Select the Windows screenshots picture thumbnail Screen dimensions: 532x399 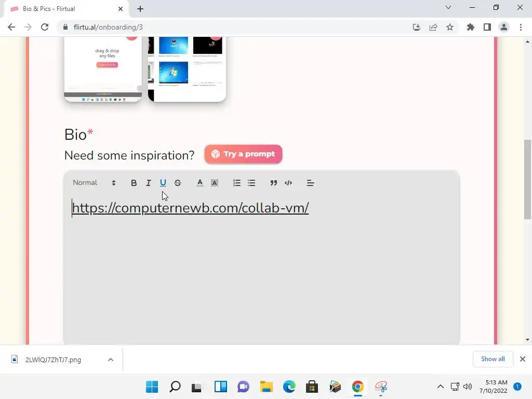pos(187,69)
